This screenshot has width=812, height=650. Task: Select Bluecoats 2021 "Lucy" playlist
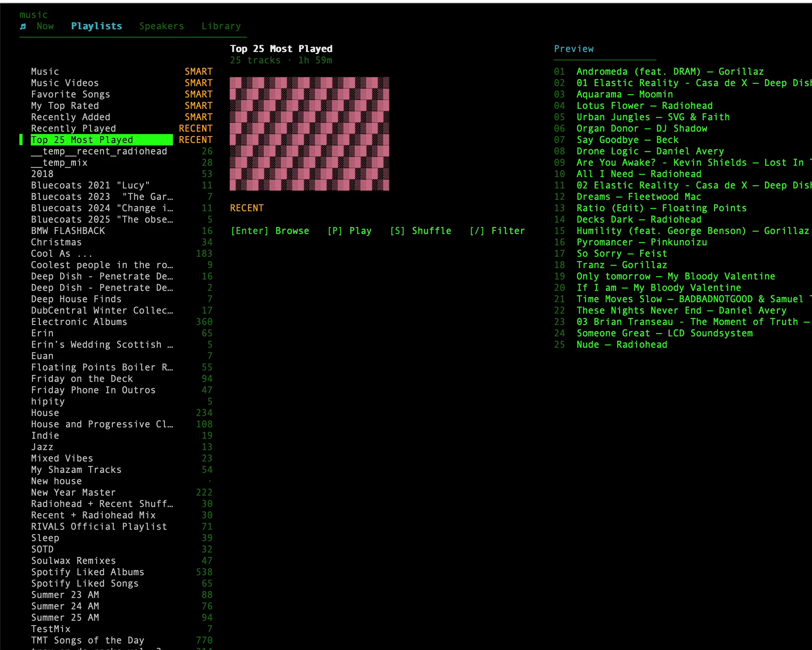pos(122,185)
